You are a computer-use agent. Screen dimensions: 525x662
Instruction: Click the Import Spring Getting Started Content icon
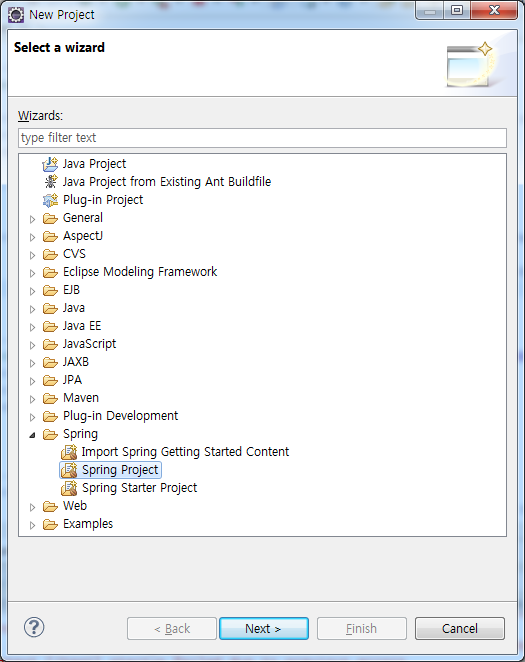click(69, 452)
